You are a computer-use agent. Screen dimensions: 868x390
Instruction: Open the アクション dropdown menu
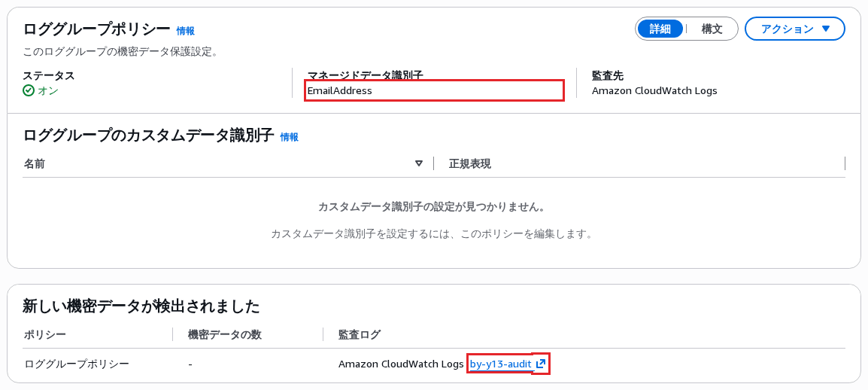794,29
